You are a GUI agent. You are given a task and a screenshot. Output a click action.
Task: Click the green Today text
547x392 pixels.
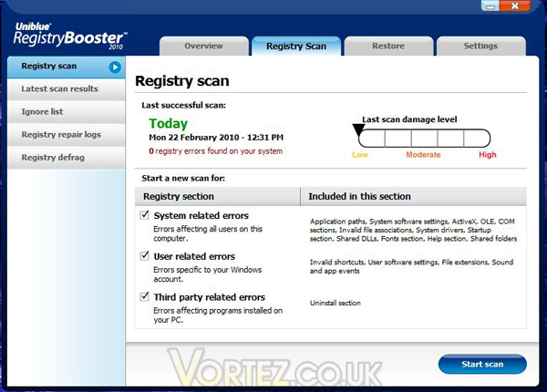168,123
